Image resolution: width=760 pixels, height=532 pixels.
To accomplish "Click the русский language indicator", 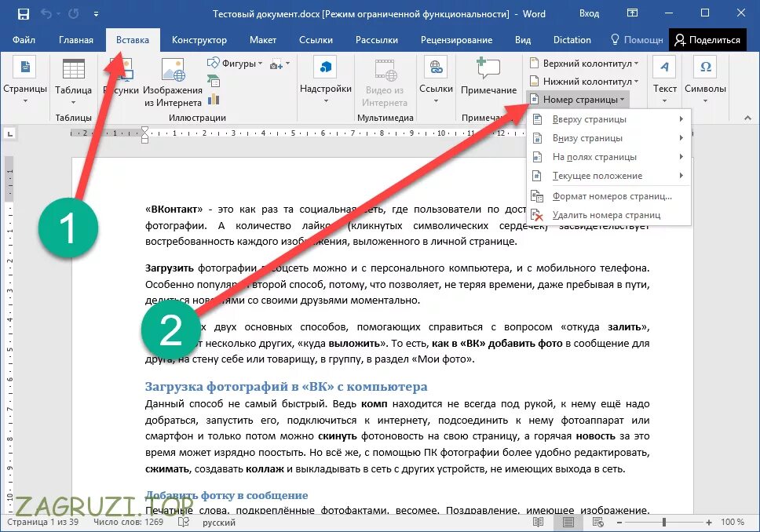I will (218, 523).
